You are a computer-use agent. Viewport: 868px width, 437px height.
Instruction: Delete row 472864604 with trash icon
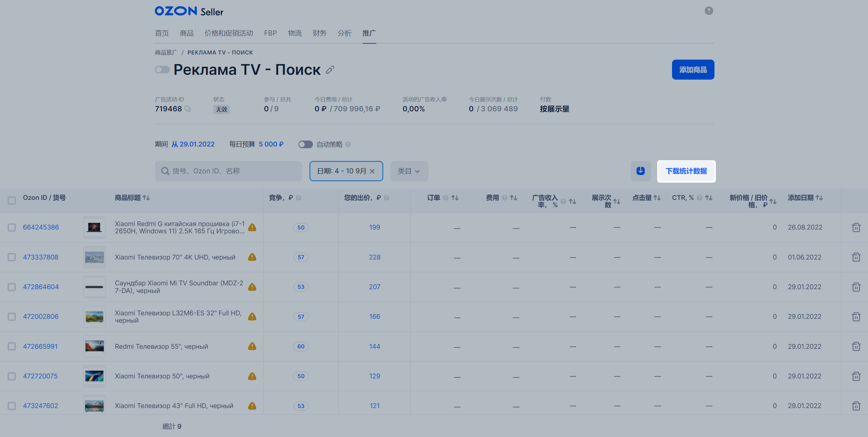point(856,287)
